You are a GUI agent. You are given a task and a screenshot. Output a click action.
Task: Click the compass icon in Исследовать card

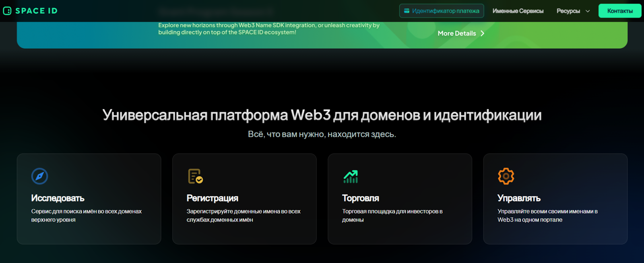[x=39, y=176]
